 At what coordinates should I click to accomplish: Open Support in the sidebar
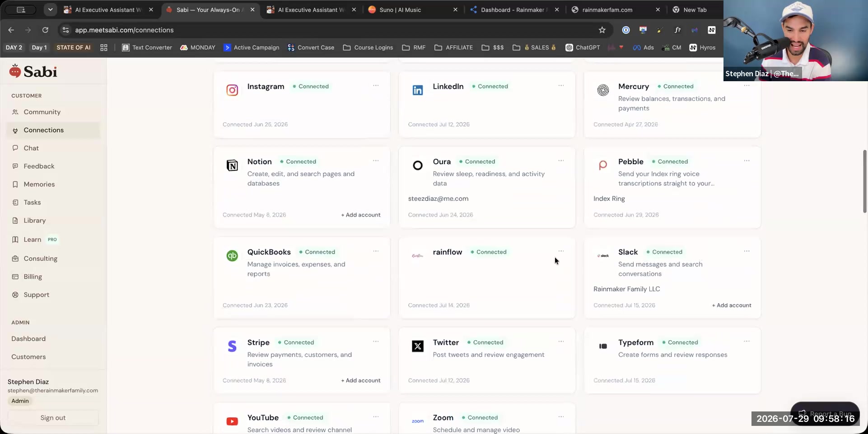pos(53,295)
